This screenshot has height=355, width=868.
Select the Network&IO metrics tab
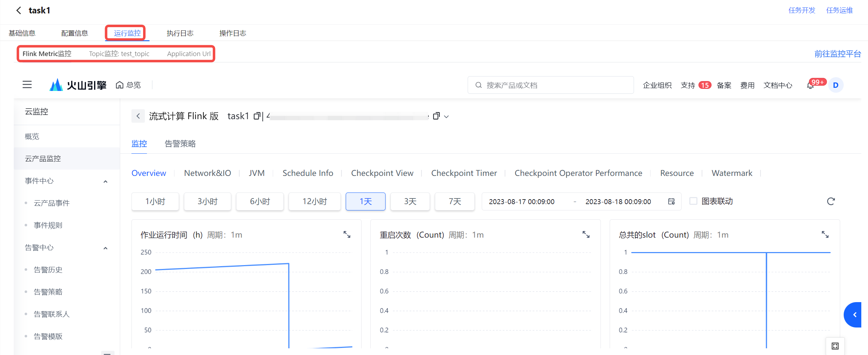point(208,173)
